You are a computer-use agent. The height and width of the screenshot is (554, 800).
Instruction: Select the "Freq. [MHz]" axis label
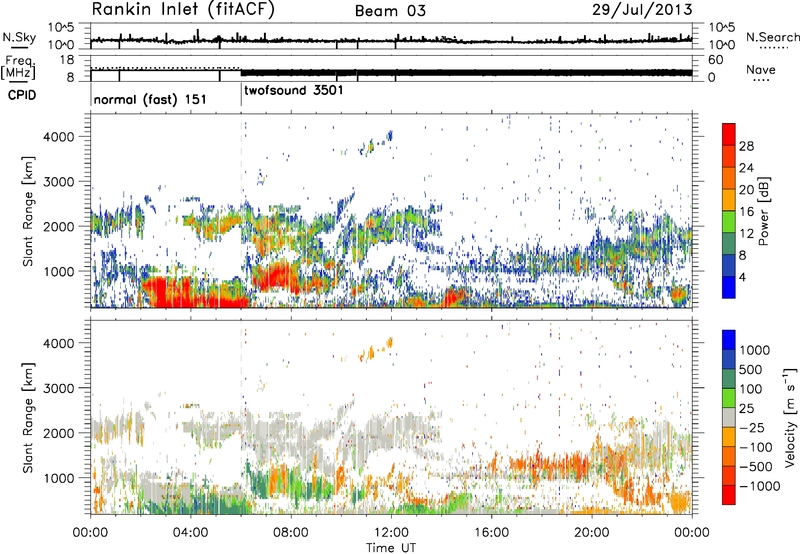click(18, 68)
